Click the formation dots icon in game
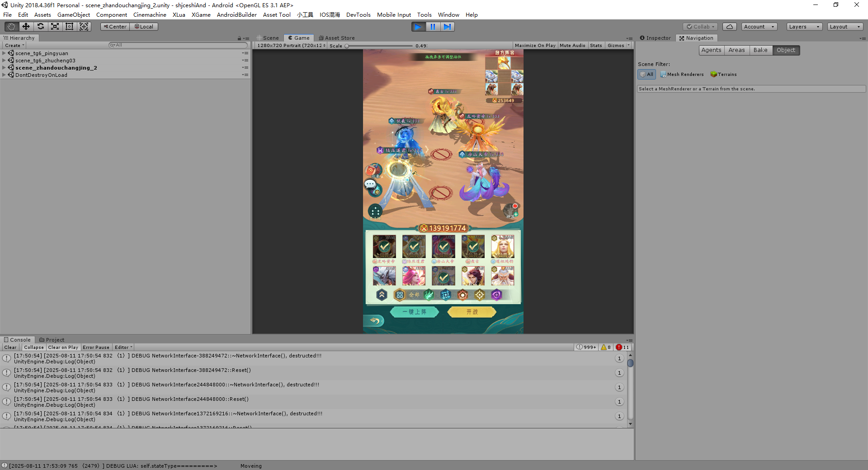 (375, 211)
